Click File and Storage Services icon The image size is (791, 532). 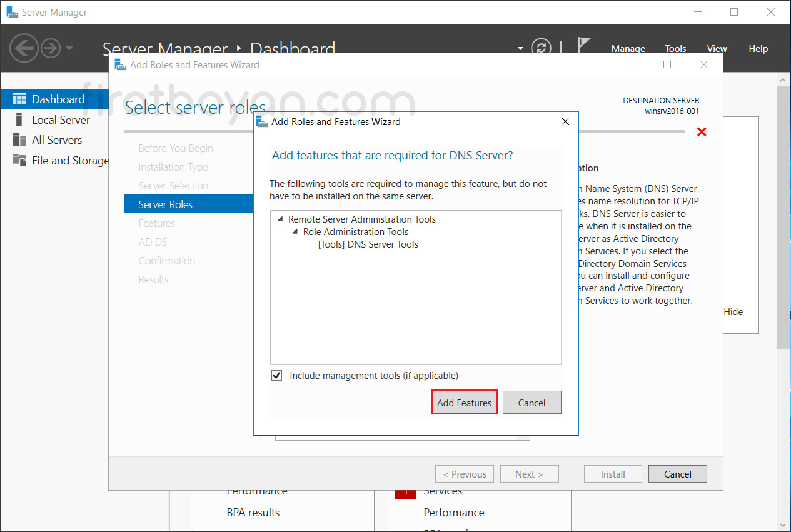click(x=19, y=160)
